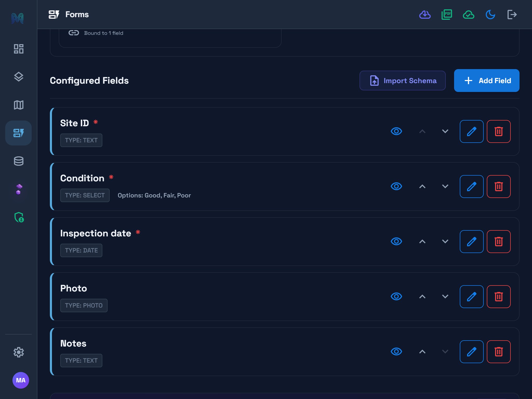Click the Import Schema button
This screenshot has width=532, height=399.
[403, 81]
